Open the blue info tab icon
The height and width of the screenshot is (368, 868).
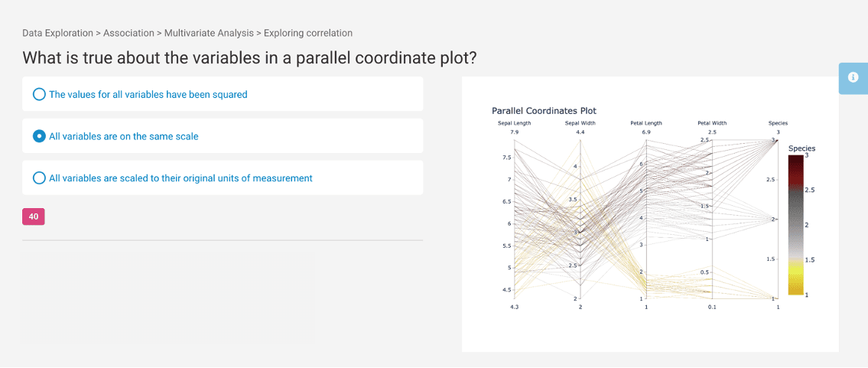pyautogui.click(x=853, y=78)
